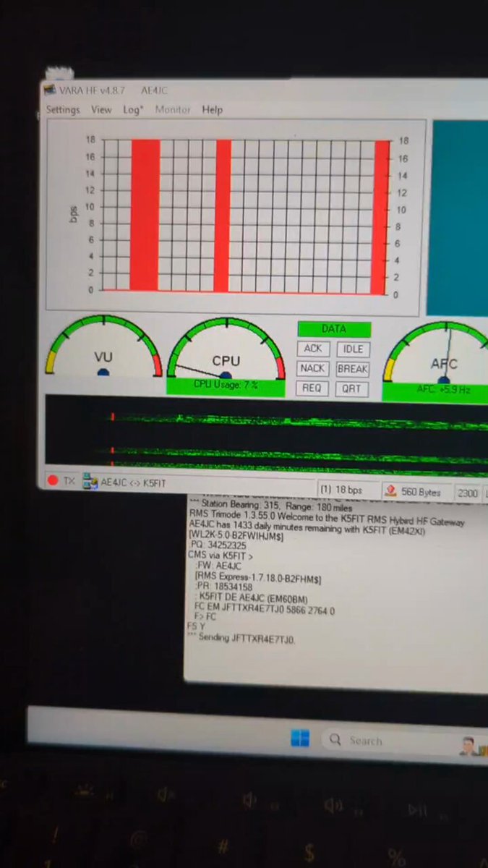This screenshot has width=488, height=868.
Task: Open the Settings menu
Action: click(x=63, y=110)
